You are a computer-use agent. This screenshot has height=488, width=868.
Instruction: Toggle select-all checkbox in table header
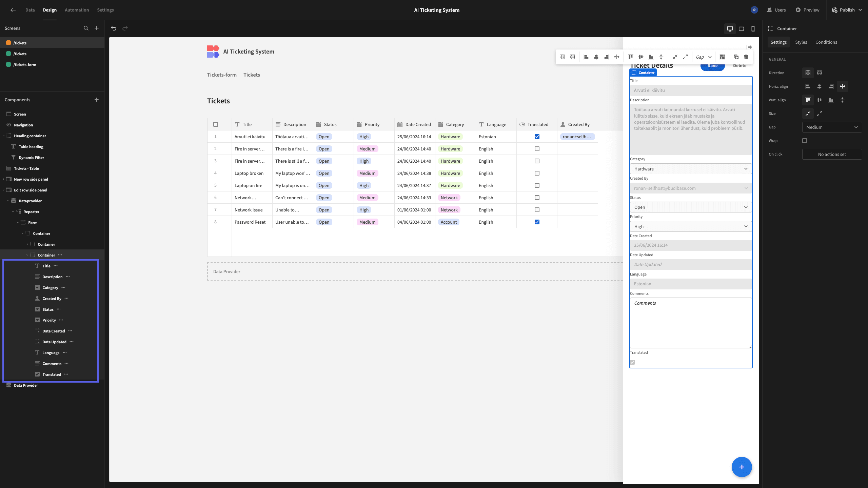point(216,124)
